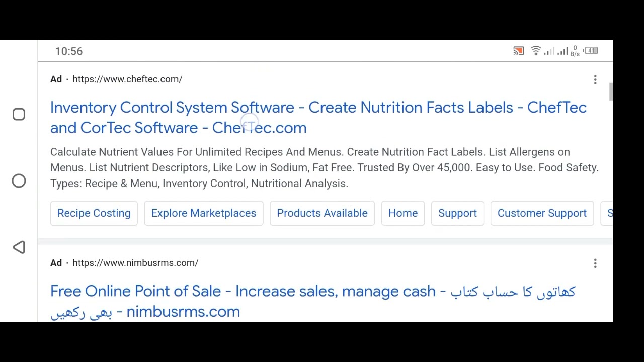
Task: Go to the Home sitelink chip
Action: click(x=403, y=213)
